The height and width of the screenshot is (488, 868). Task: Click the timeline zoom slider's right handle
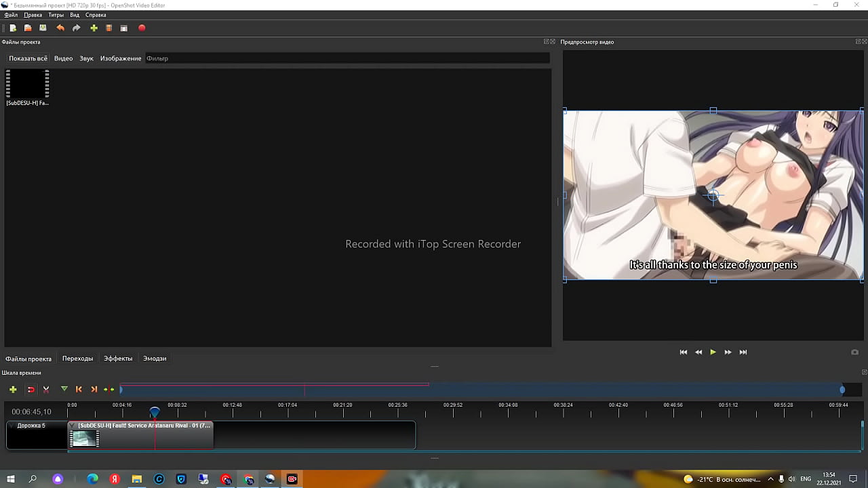tap(842, 389)
